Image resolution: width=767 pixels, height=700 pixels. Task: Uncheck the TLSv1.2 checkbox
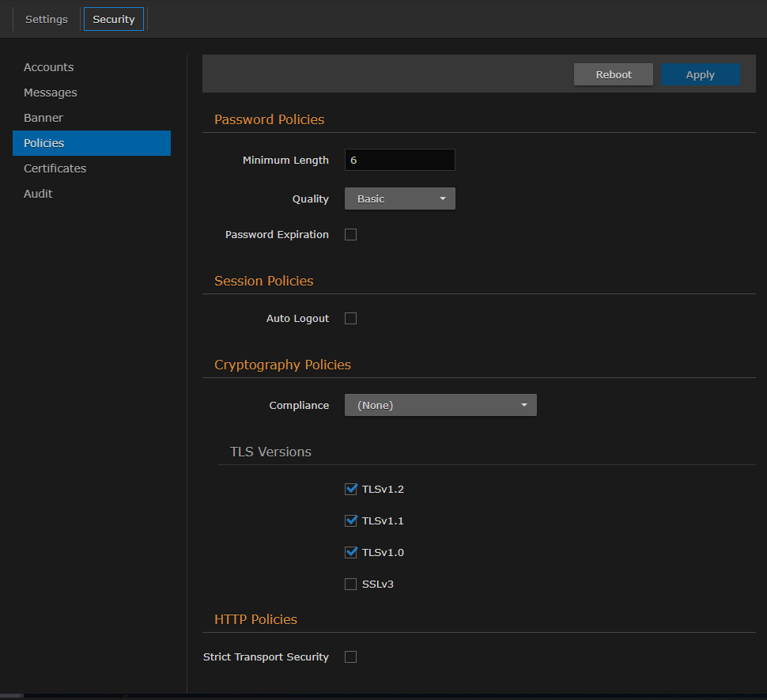click(x=351, y=489)
